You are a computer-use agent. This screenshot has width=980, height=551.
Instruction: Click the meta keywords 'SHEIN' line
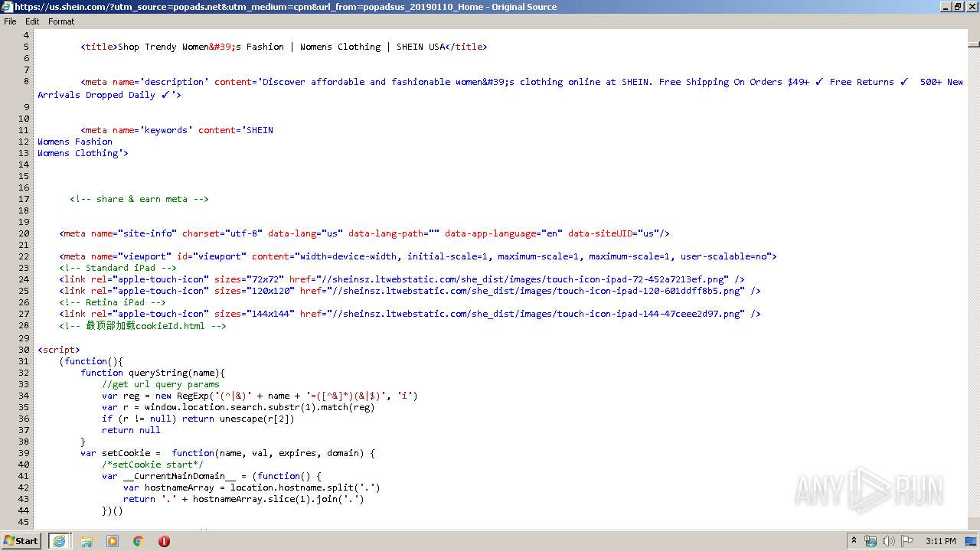177,130
